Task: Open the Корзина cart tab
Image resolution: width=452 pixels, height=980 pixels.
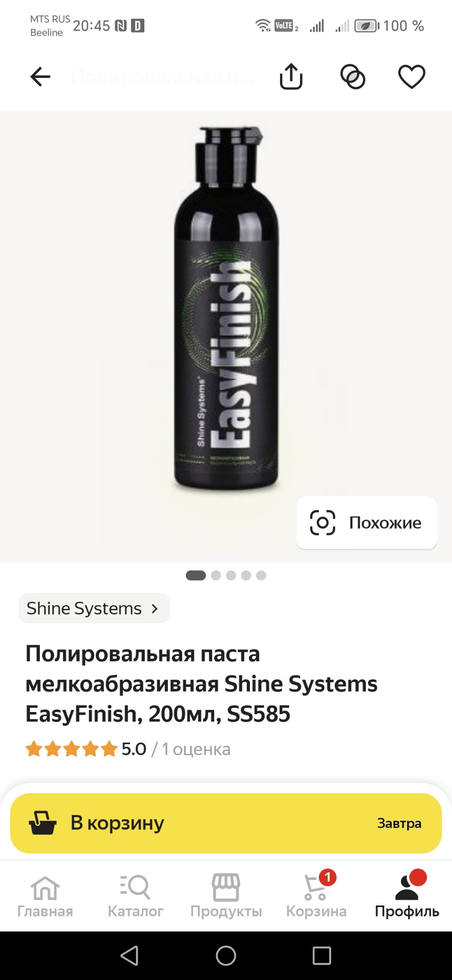Action: [316, 896]
